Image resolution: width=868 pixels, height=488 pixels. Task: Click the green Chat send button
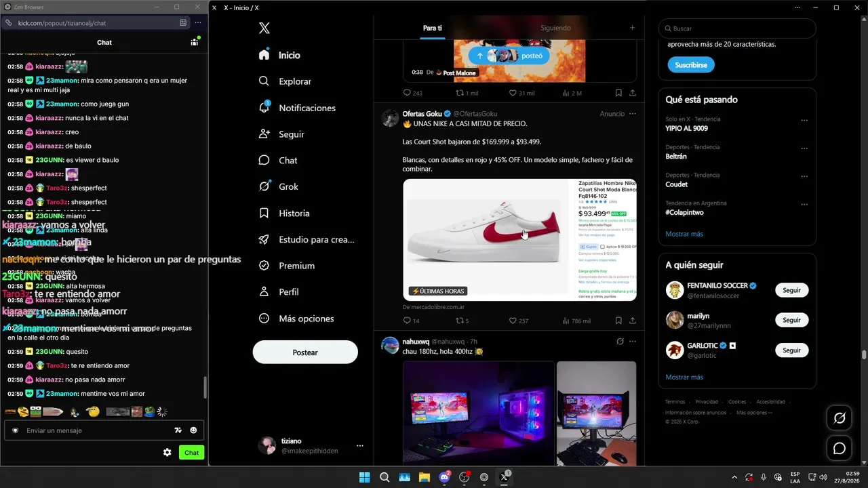pos(192,453)
